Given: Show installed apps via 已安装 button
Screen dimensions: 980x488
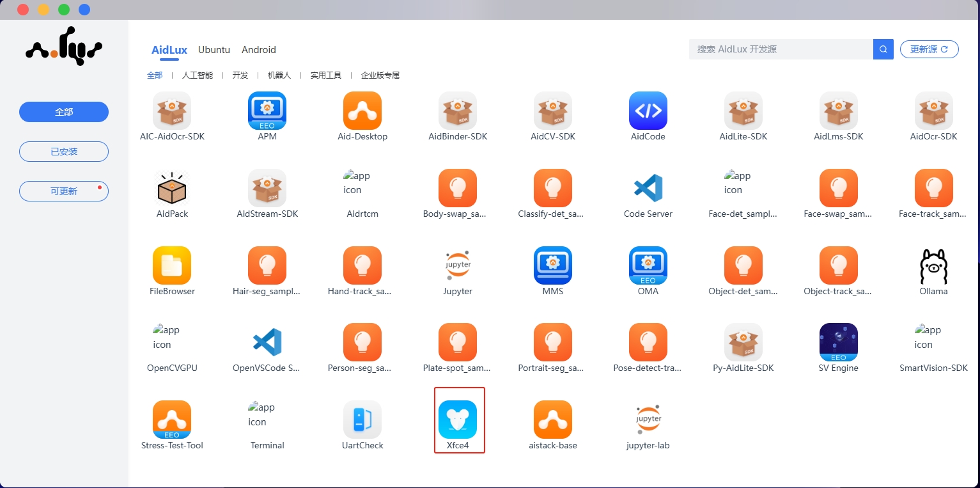Looking at the screenshot, I should coord(64,152).
